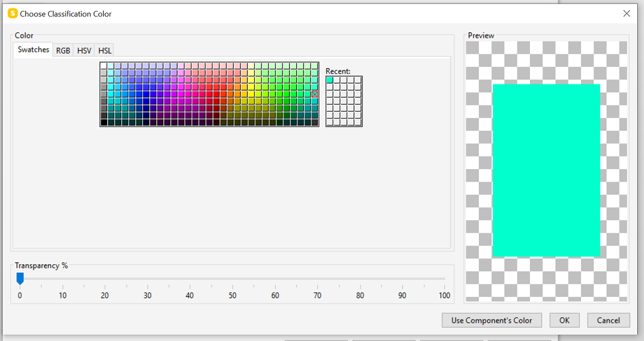Select the pure yellow swatch
Screen dimensions: 644x341
click(x=251, y=95)
